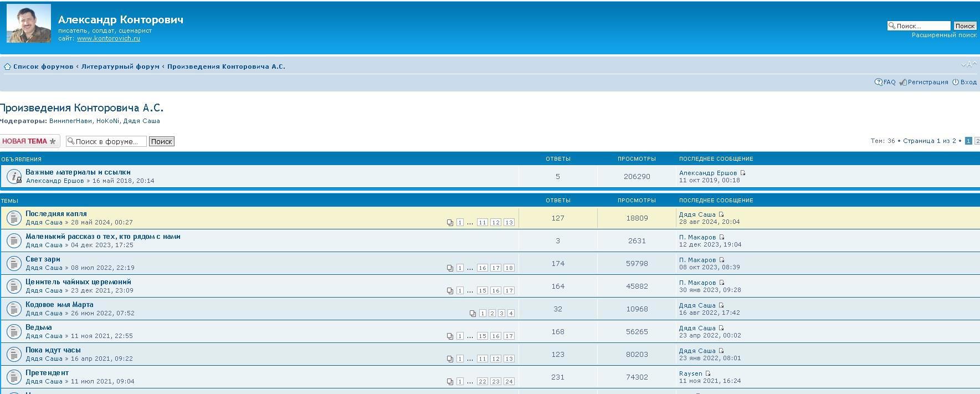Click Произведения Конторовича А.С. breadcrumb
The image size is (980, 394).
(226, 66)
